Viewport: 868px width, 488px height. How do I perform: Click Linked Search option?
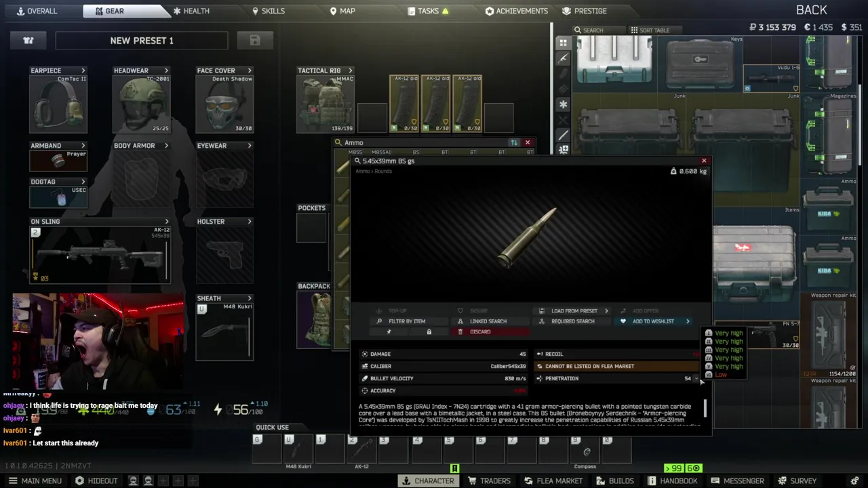coord(488,321)
